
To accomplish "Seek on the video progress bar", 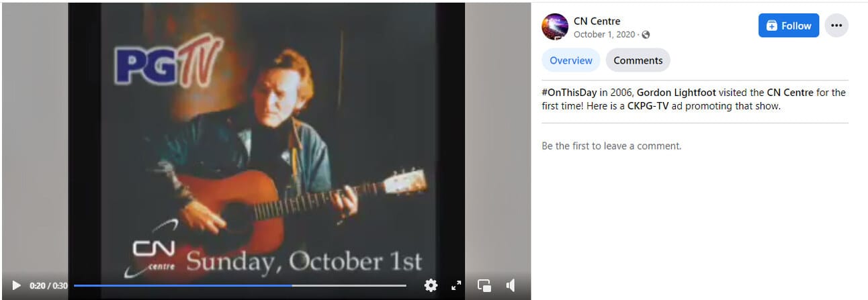I will click(240, 286).
